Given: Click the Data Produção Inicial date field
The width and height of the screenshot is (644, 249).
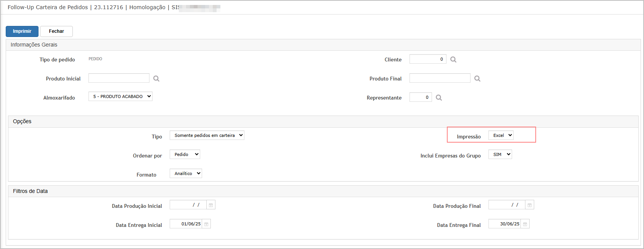Looking at the screenshot, I should click(x=188, y=205).
